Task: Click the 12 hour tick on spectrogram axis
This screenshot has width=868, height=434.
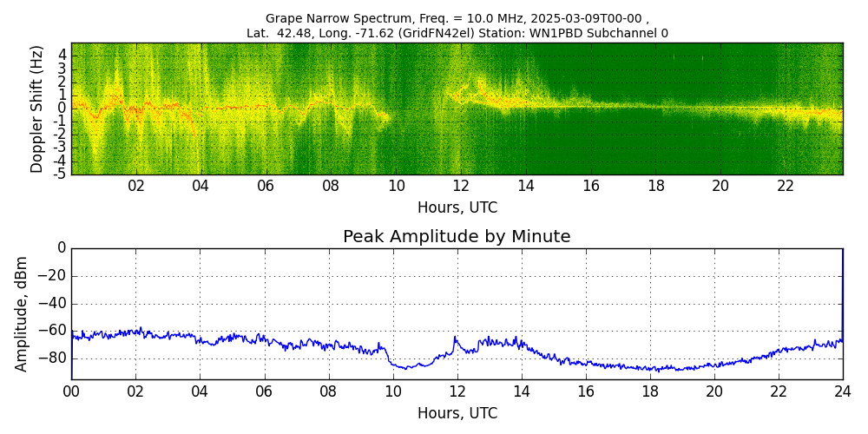Action: (461, 186)
